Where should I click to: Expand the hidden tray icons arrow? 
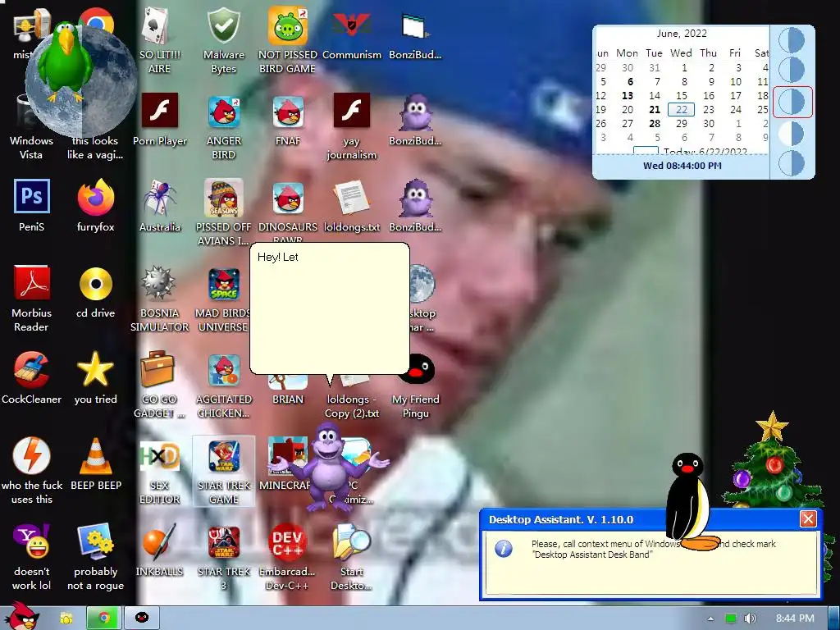click(x=710, y=619)
